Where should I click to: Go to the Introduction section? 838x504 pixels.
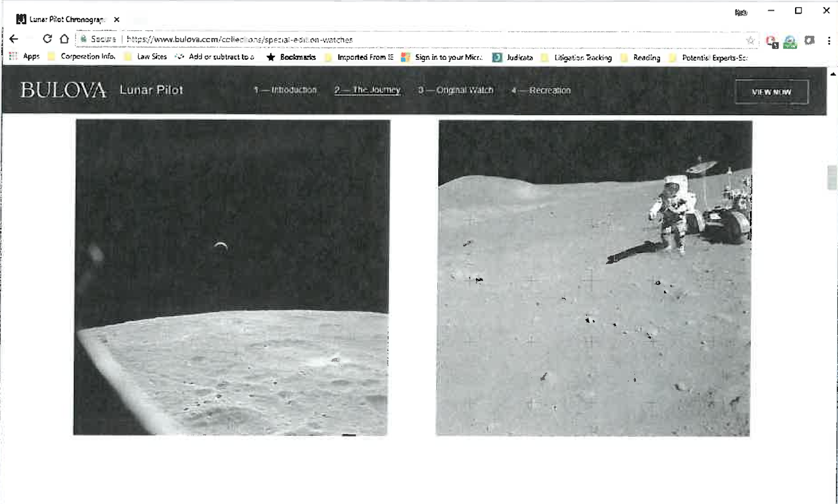tap(285, 90)
